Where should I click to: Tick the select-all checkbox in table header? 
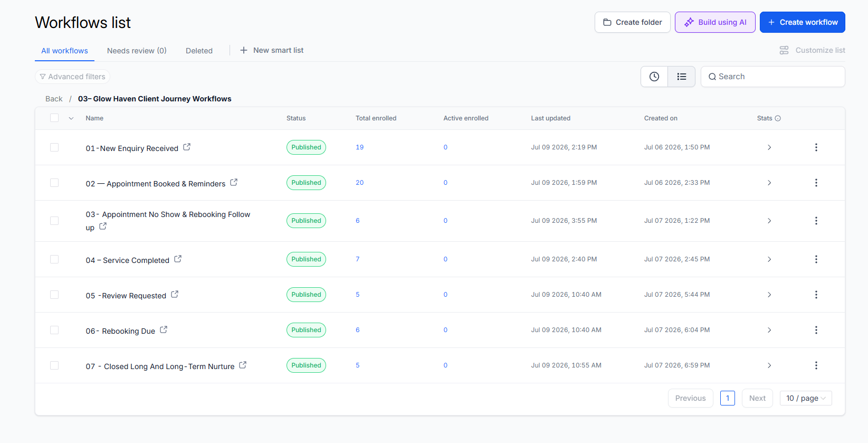54,118
